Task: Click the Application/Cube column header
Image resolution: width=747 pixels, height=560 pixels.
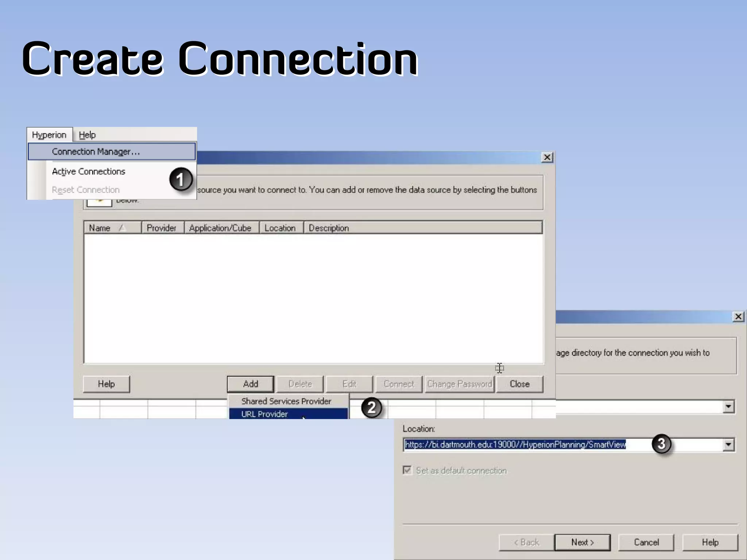Action: click(222, 228)
